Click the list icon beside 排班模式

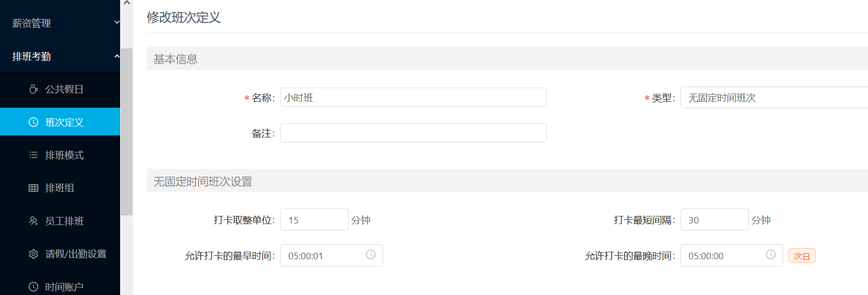(33, 155)
